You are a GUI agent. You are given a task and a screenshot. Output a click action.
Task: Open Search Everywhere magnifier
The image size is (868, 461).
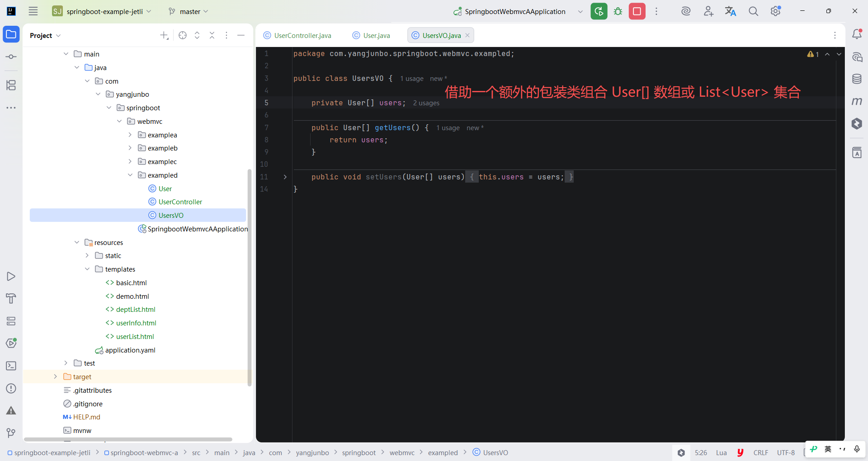click(753, 11)
